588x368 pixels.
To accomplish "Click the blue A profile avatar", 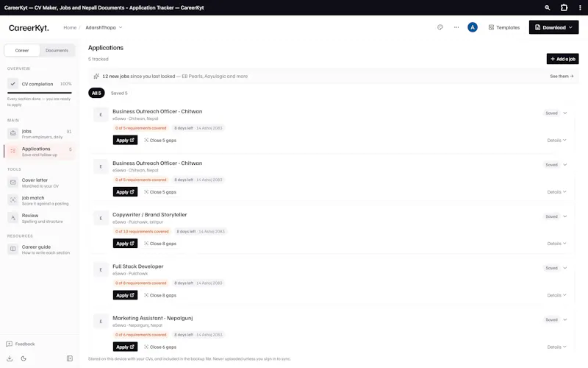I will point(472,27).
